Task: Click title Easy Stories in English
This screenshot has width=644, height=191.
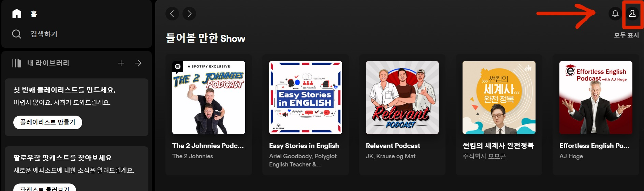Action: (304, 146)
